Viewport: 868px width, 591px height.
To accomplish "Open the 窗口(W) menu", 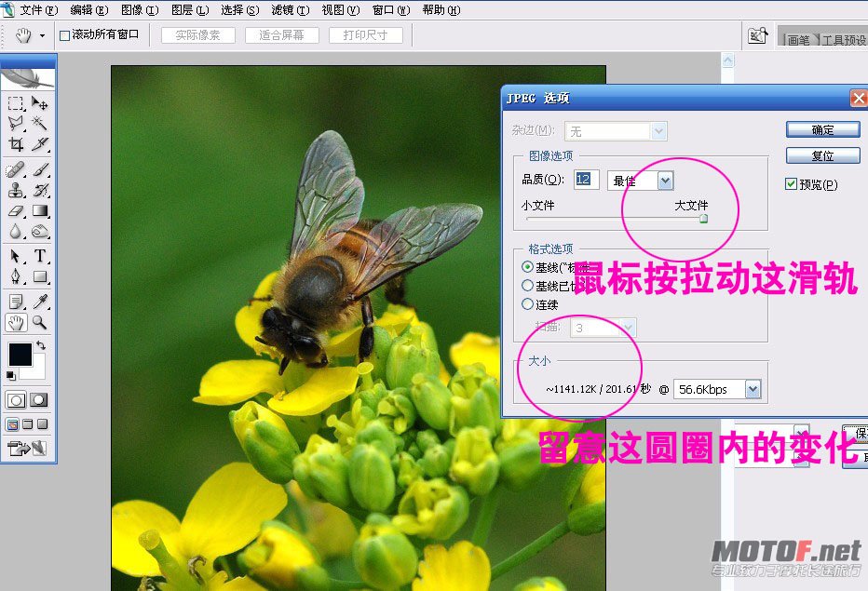I will point(391,10).
